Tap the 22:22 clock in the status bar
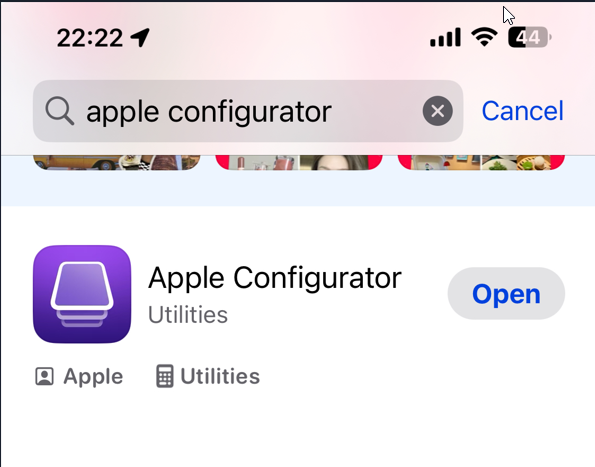Screen dimensions: 595x467 pyautogui.click(x=90, y=38)
